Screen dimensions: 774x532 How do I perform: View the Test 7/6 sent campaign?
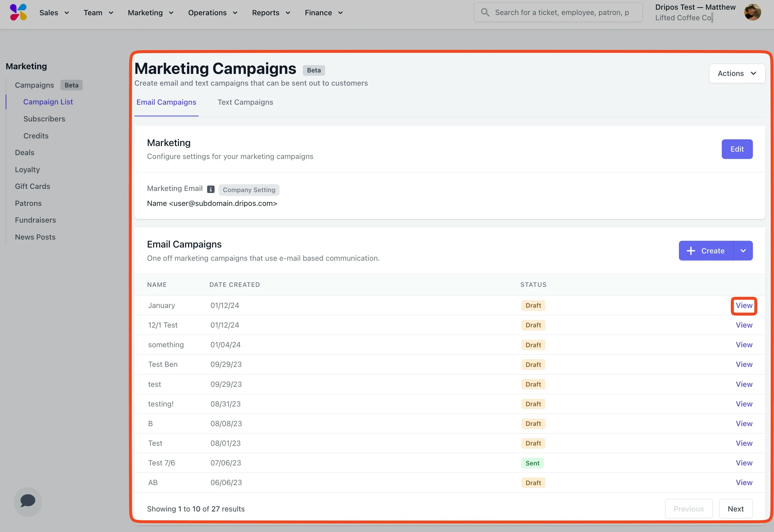(x=744, y=463)
